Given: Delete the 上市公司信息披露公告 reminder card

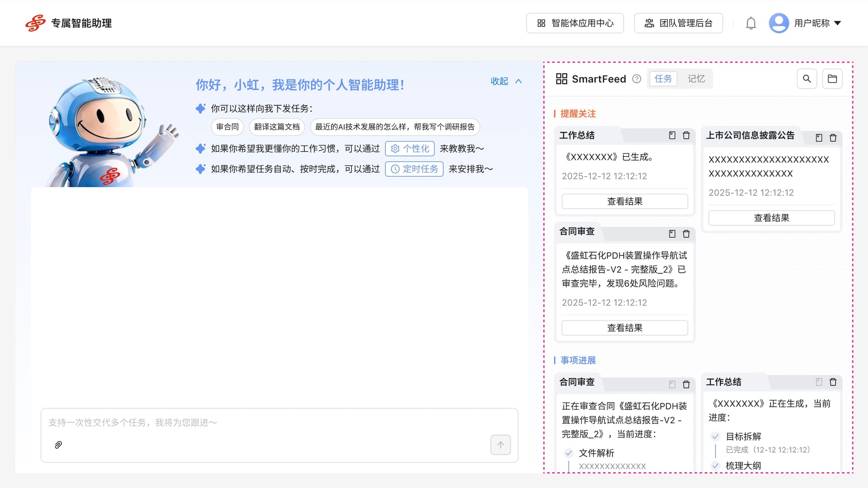Looking at the screenshot, I should 833,138.
